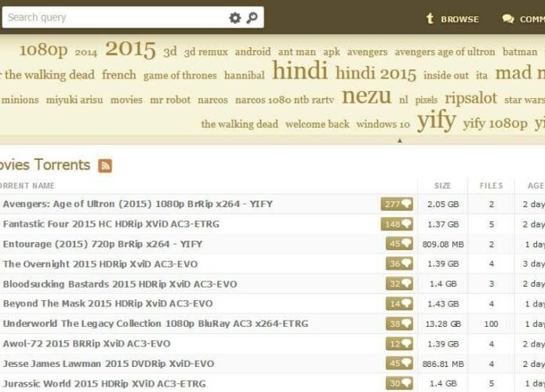This screenshot has width=545, height=392.
Task: Click avengers age of ultron tag
Action: [x=445, y=52]
